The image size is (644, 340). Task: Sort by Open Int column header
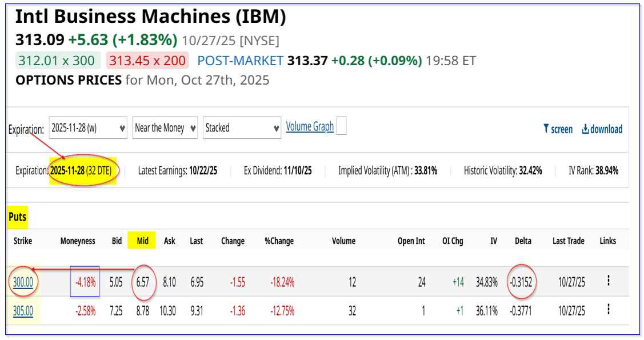coord(411,241)
